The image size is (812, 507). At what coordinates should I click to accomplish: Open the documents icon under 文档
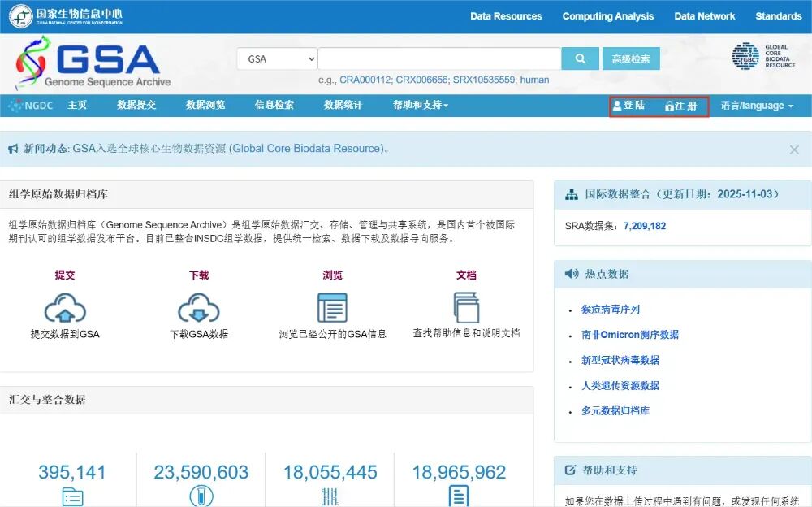click(466, 307)
